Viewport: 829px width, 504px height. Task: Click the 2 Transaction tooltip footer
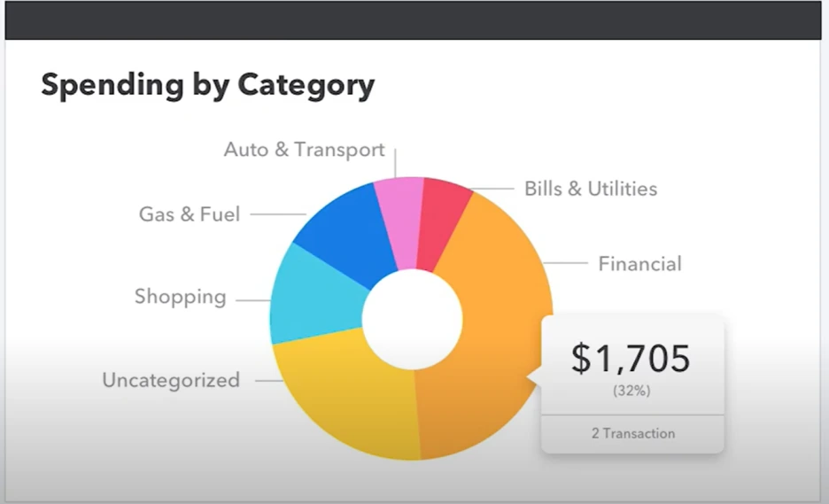pos(633,434)
